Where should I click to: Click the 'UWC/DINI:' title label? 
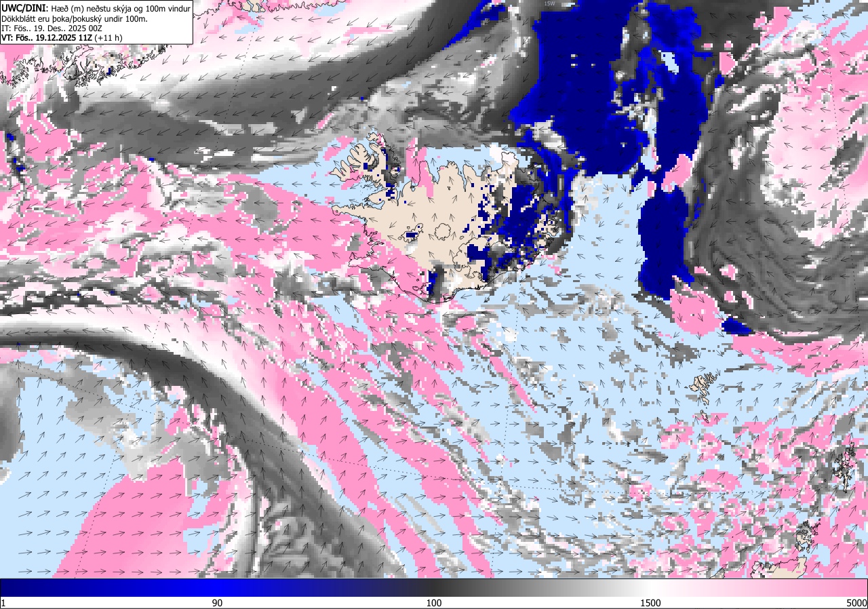tap(25, 7)
